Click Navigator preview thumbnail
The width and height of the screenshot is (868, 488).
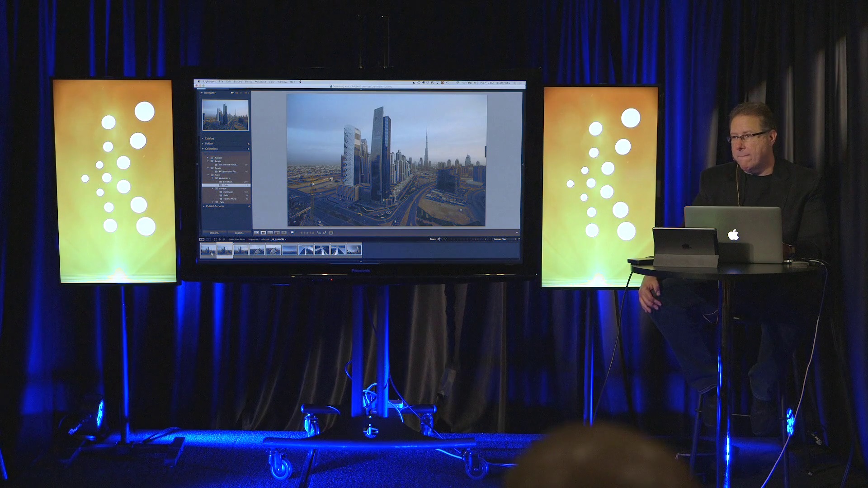point(225,115)
